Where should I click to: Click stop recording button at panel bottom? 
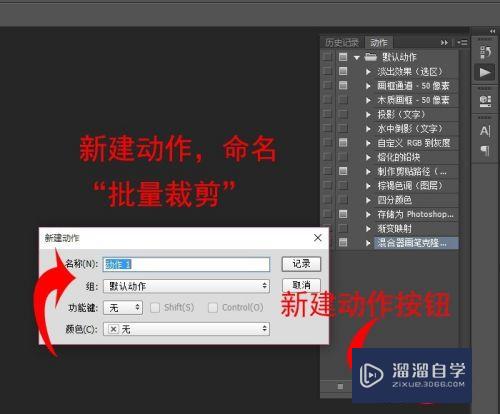click(340, 387)
